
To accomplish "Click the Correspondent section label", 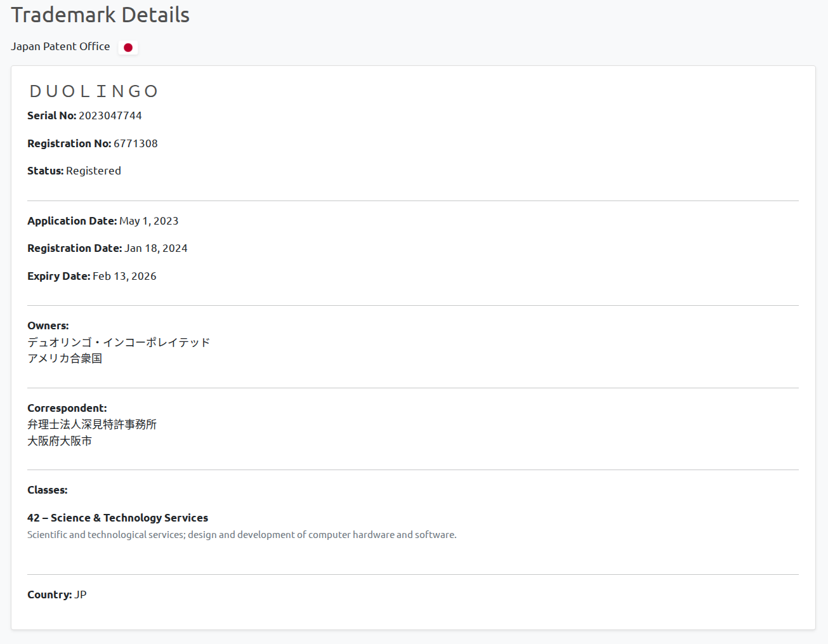I will click(x=67, y=408).
